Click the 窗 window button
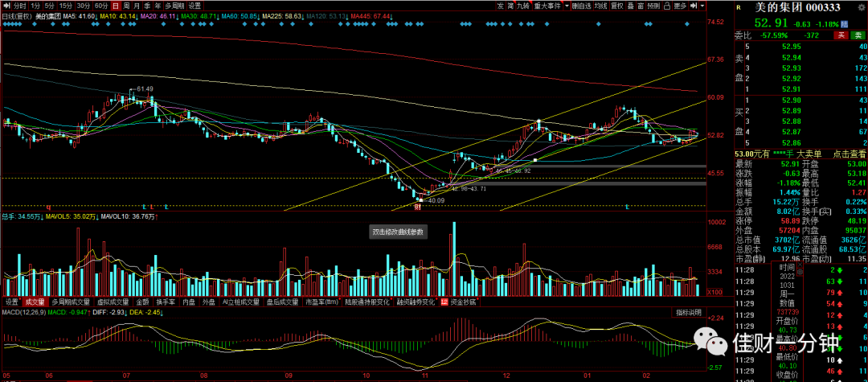This screenshot has width=868, height=382. click(x=641, y=6)
